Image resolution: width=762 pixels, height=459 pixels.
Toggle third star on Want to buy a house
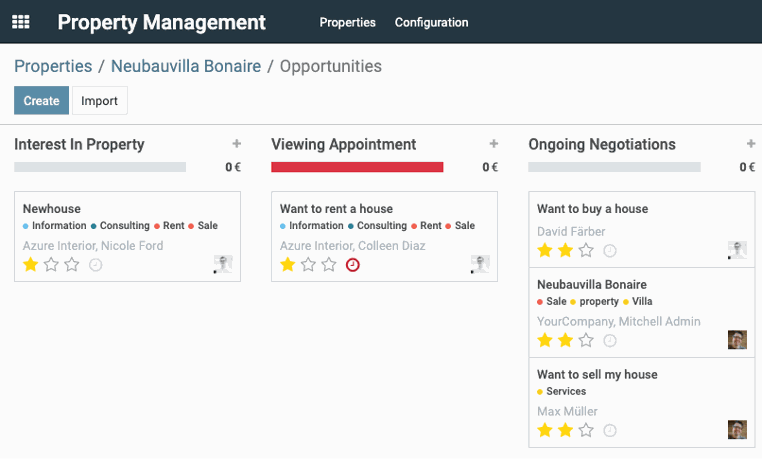click(587, 251)
